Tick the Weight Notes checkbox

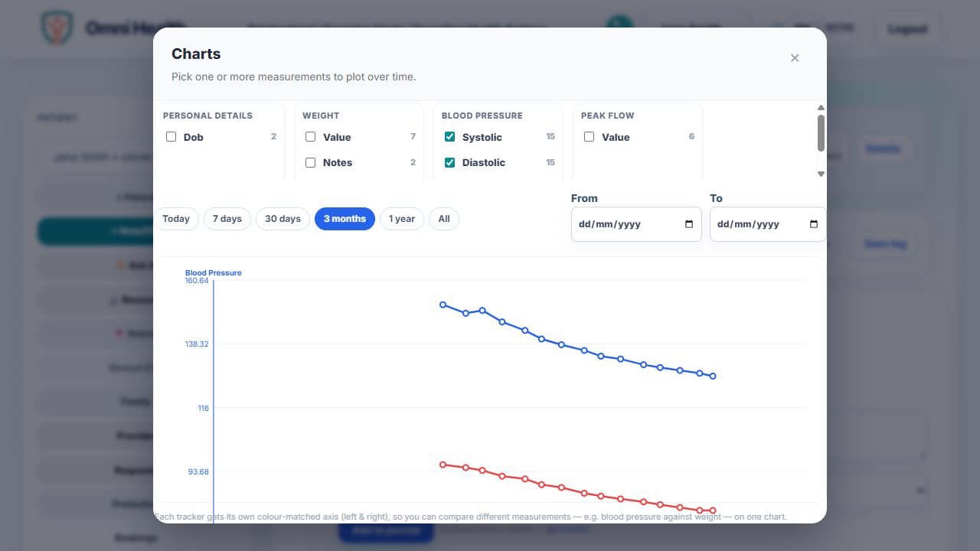coord(311,162)
